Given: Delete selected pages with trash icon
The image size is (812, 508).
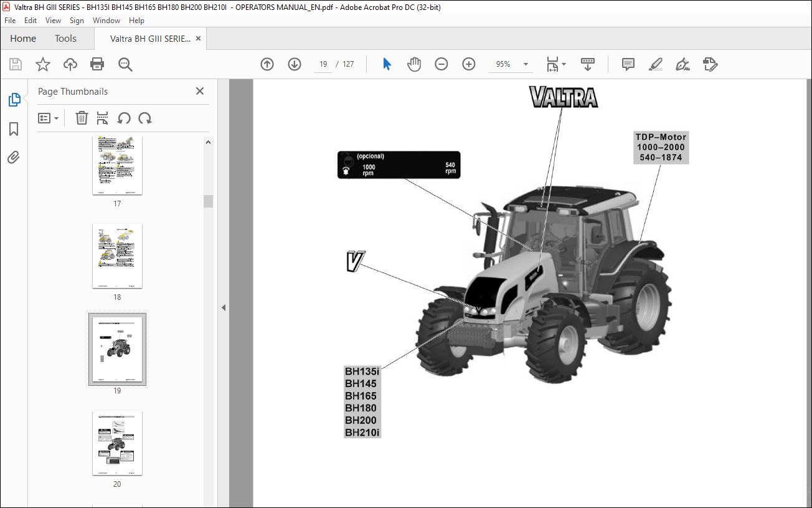Looking at the screenshot, I should click(x=82, y=118).
